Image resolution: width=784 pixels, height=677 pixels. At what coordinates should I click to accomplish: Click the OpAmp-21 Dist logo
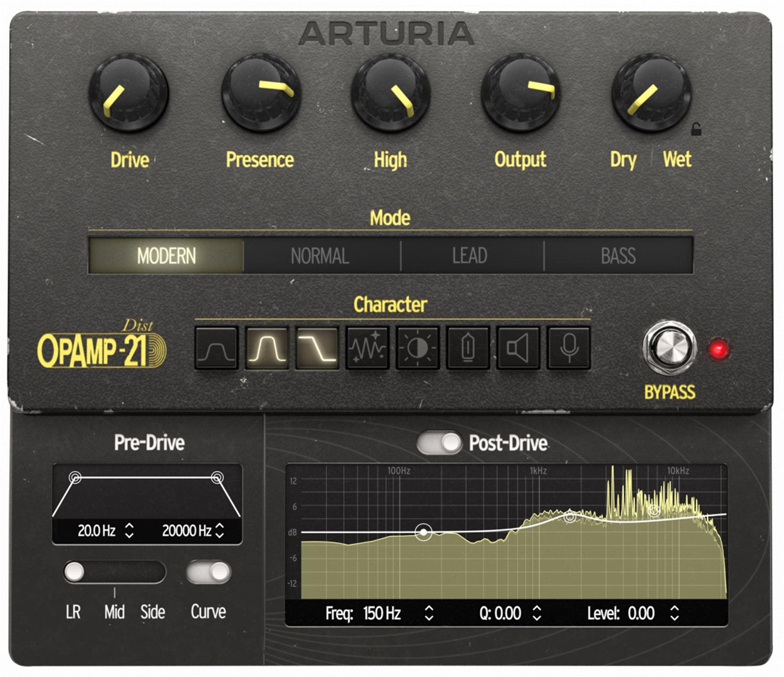coord(102,344)
